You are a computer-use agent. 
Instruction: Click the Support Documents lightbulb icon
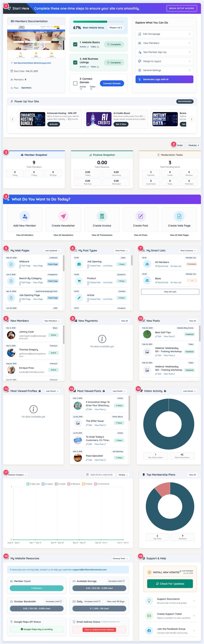[x=149, y=601]
